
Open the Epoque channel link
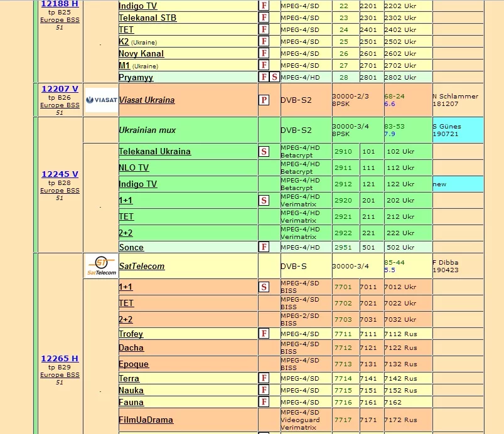[134, 364]
